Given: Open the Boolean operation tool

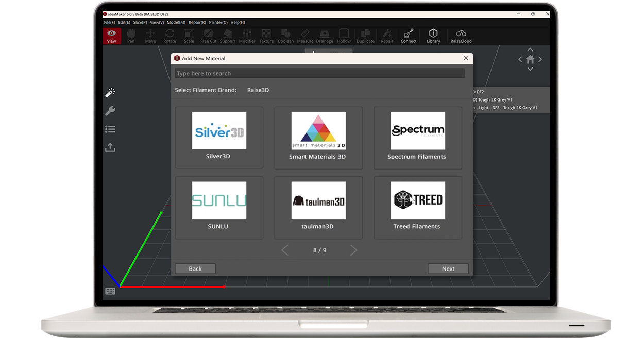Looking at the screenshot, I should point(286,35).
